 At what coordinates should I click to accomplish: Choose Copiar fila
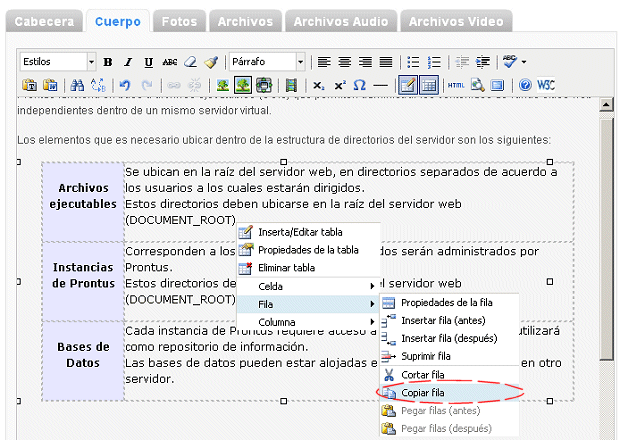[x=449, y=393]
